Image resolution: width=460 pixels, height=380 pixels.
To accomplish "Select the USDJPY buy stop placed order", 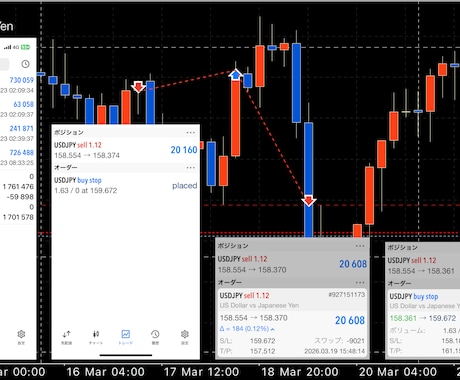I will 126,185.
